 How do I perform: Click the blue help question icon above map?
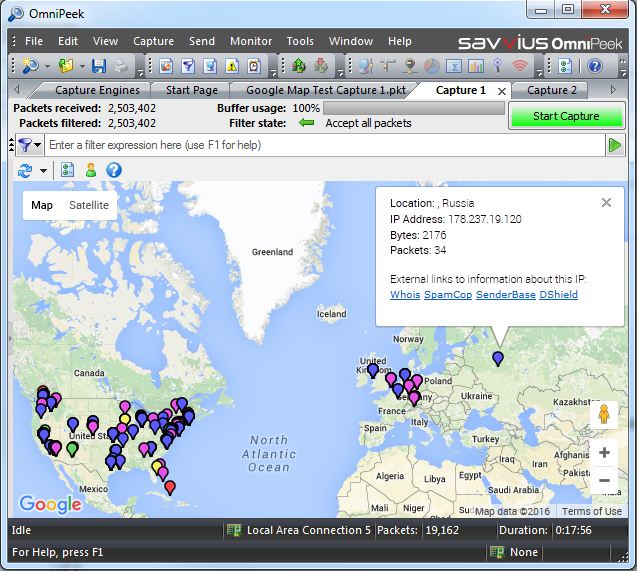click(114, 170)
